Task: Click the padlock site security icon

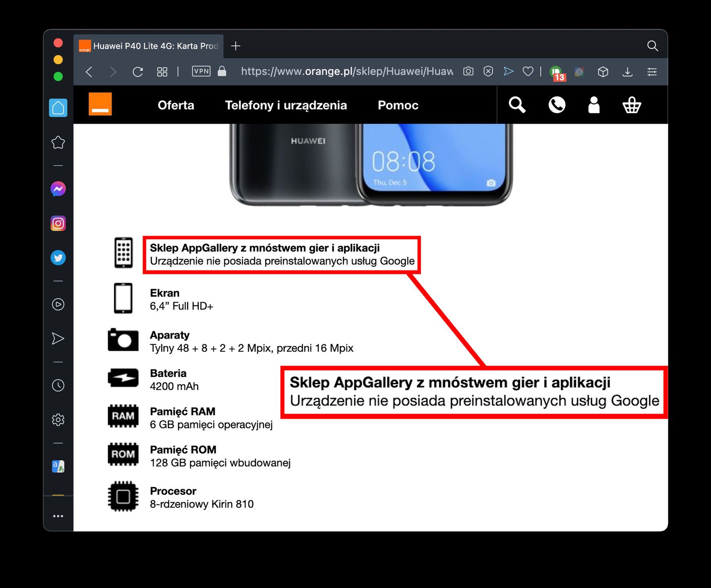Action: click(222, 71)
